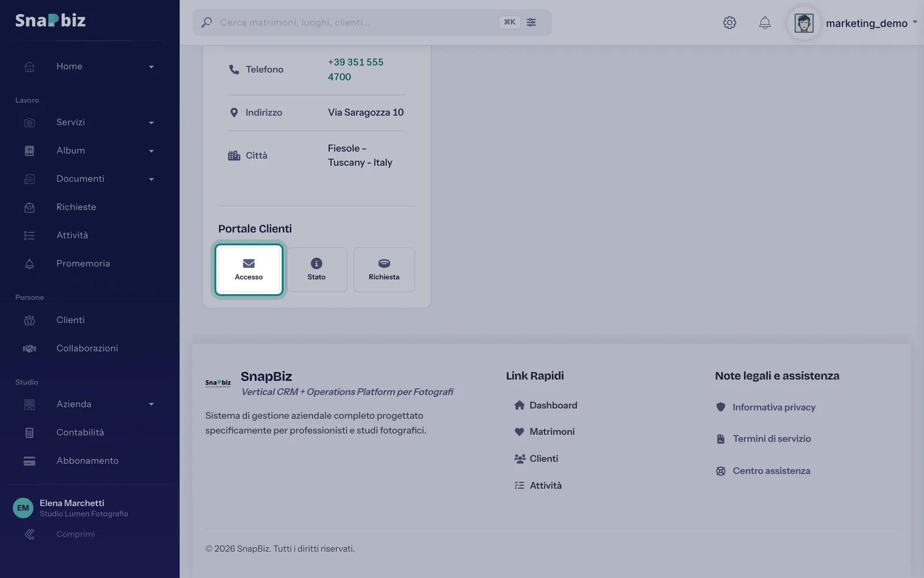
Task: Click the user avatar thumbnail in the header
Action: click(x=804, y=23)
